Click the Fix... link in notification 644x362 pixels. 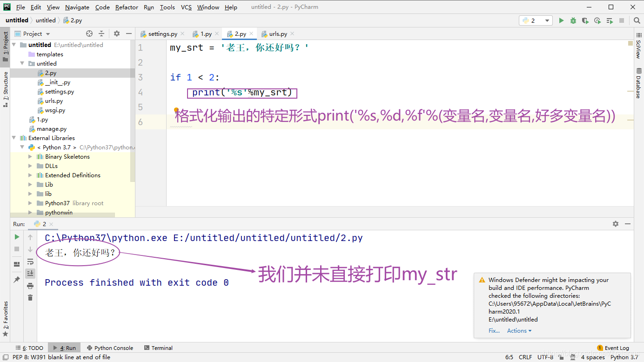pos(494,331)
